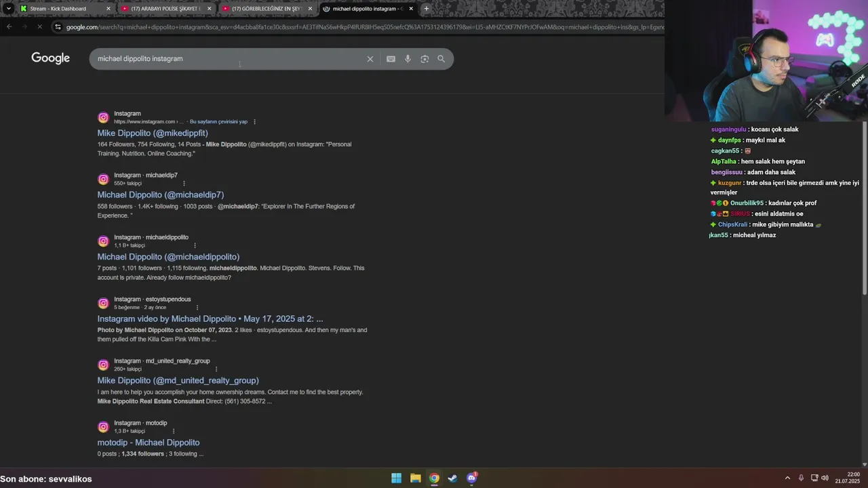Screen dimensions: 868x488
Task: Open the three-dot menu of the motodip result
Action: pyautogui.click(x=174, y=431)
